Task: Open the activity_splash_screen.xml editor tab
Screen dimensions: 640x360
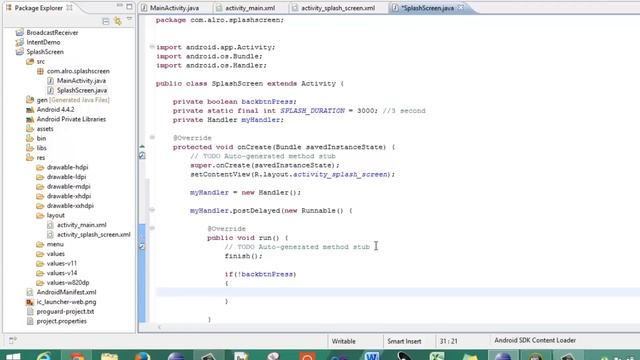Action: (x=338, y=8)
